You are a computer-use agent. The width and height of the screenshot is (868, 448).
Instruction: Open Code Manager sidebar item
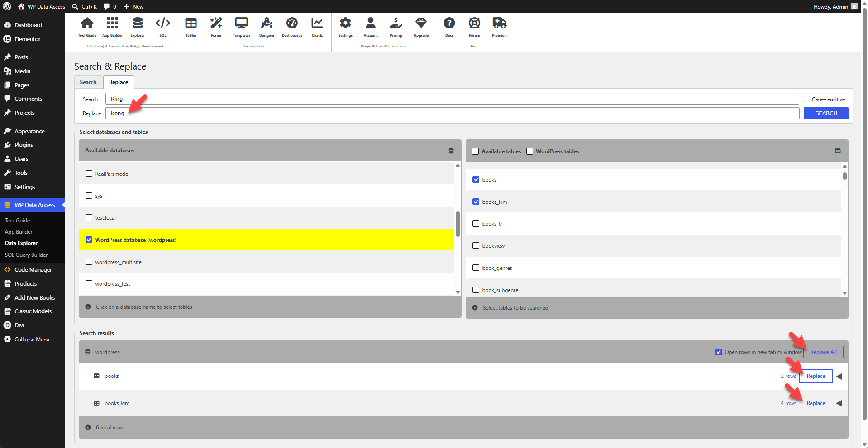pos(33,269)
